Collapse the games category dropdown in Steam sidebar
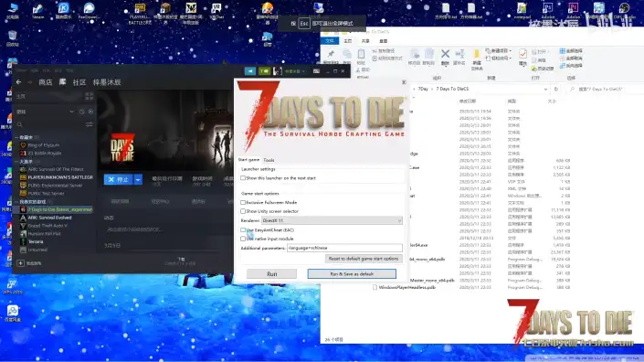644x362 pixels. coord(72,112)
